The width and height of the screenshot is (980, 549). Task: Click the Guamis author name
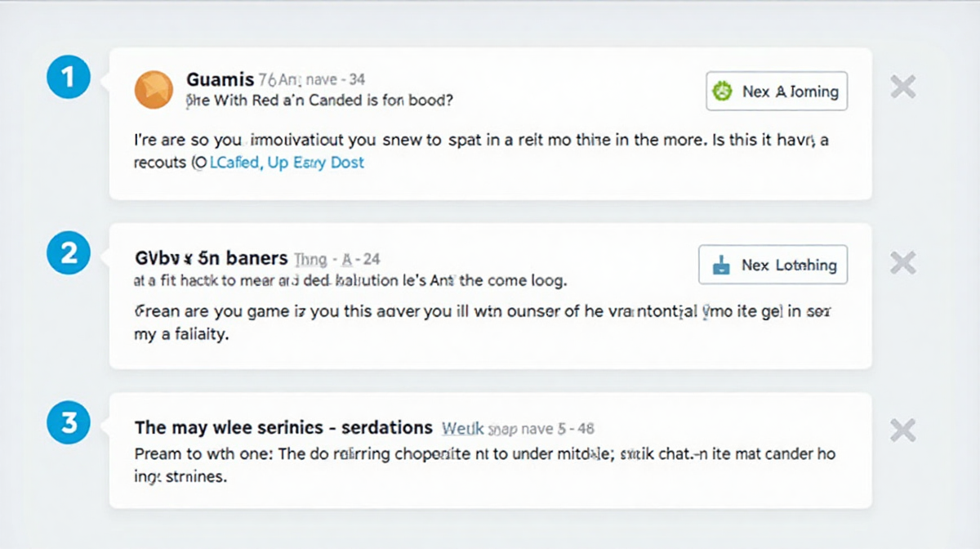(220, 79)
